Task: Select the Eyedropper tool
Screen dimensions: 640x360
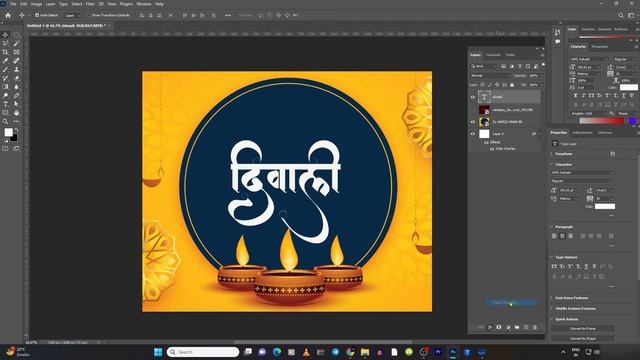Action: pyautogui.click(x=5, y=61)
